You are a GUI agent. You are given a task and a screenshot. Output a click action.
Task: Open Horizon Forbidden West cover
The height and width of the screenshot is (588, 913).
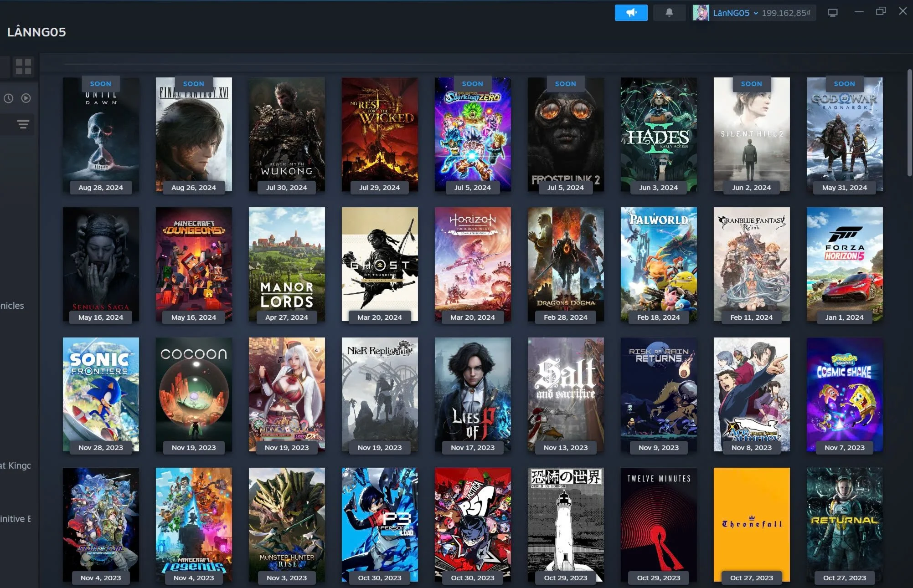click(x=473, y=264)
